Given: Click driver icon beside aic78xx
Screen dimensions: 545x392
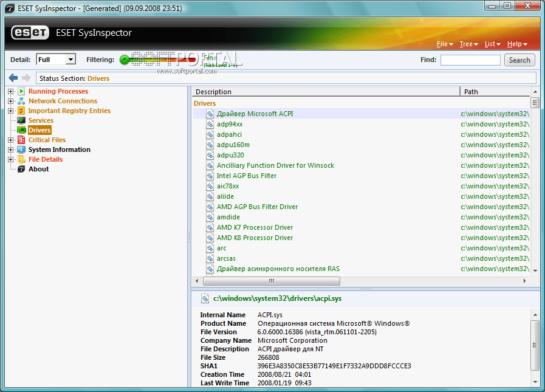Looking at the screenshot, I should [x=210, y=186].
